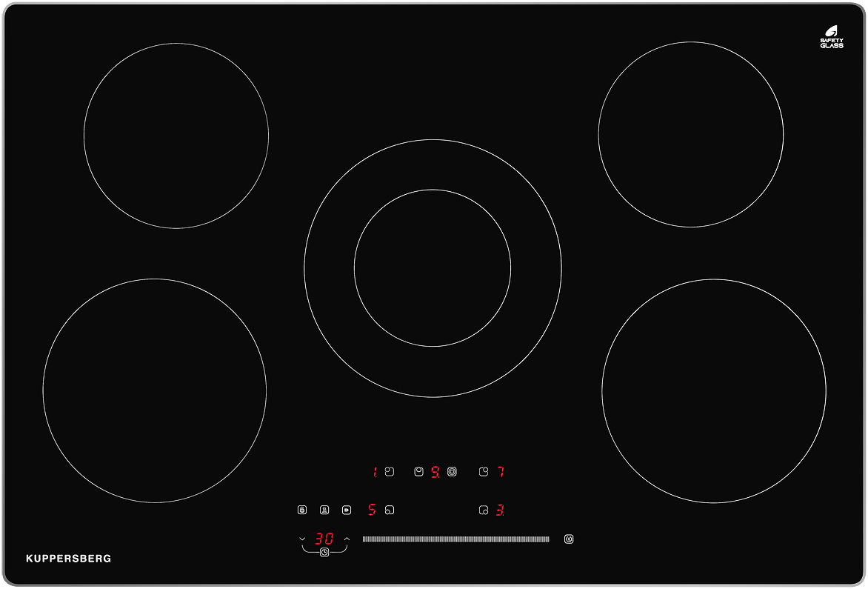Click the Safety Glass logo

[x=831, y=37]
